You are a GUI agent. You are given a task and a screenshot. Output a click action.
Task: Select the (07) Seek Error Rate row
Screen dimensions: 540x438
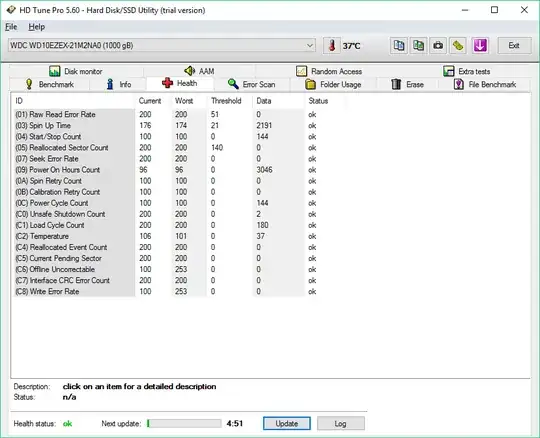pyautogui.click(x=165, y=159)
